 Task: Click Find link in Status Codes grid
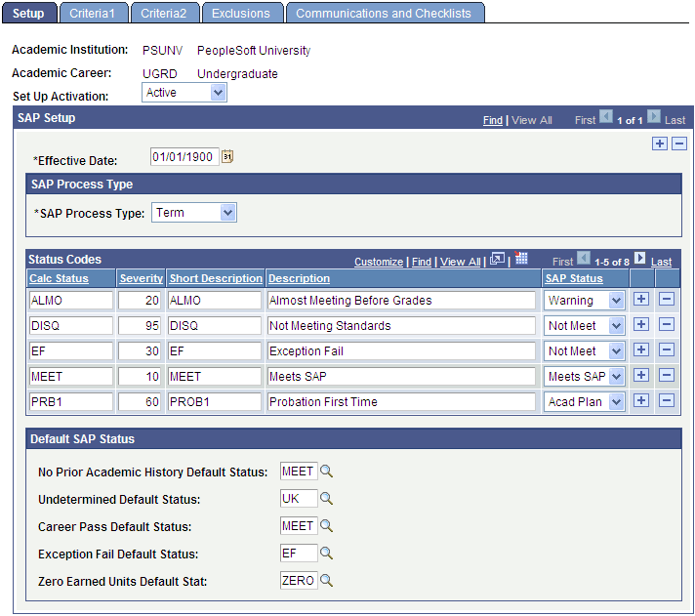click(422, 262)
